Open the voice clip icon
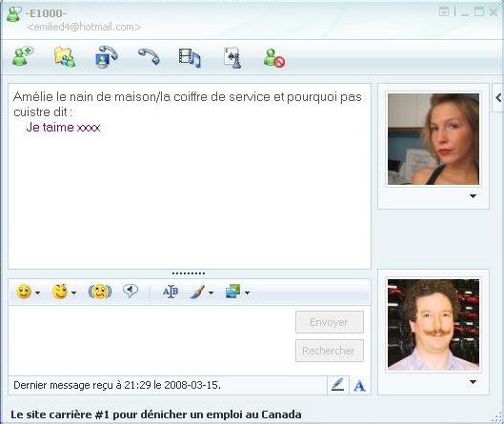The image size is (504, 424). coord(131,291)
